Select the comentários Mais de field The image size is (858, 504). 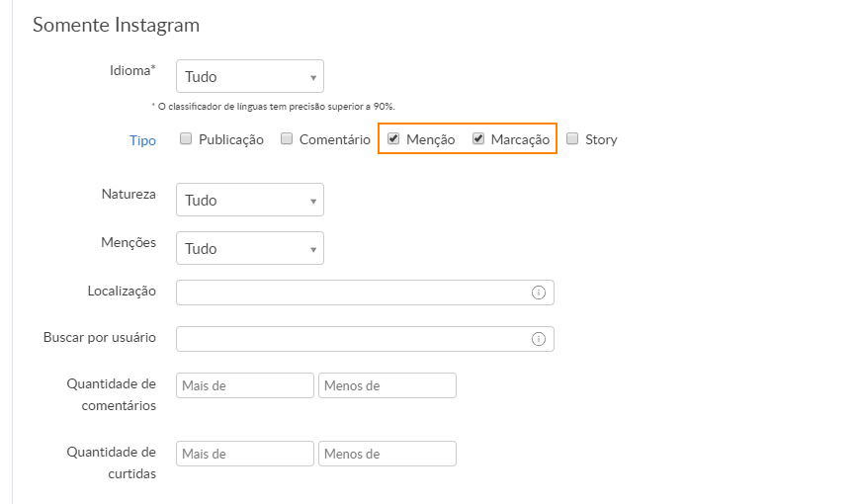point(245,385)
